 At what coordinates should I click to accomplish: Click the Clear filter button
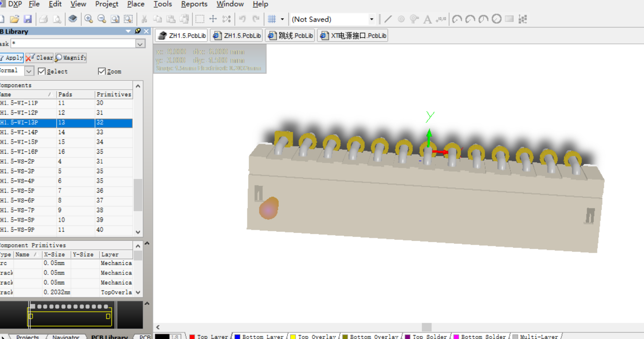pyautogui.click(x=40, y=58)
